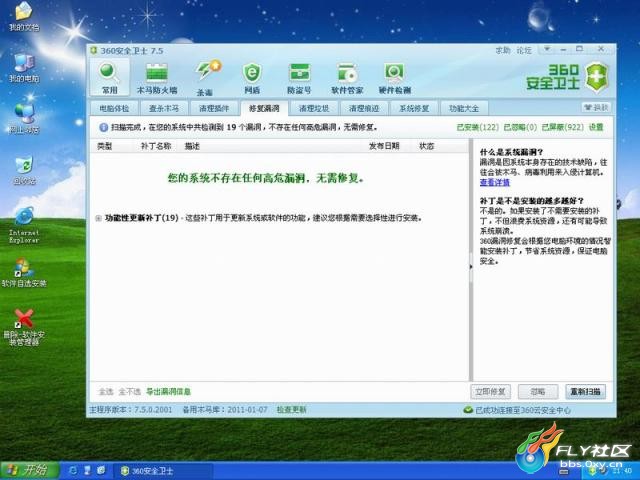Sort by 发布日期 column header
Image resolution: width=640 pixels, height=480 pixels.
click(384, 146)
